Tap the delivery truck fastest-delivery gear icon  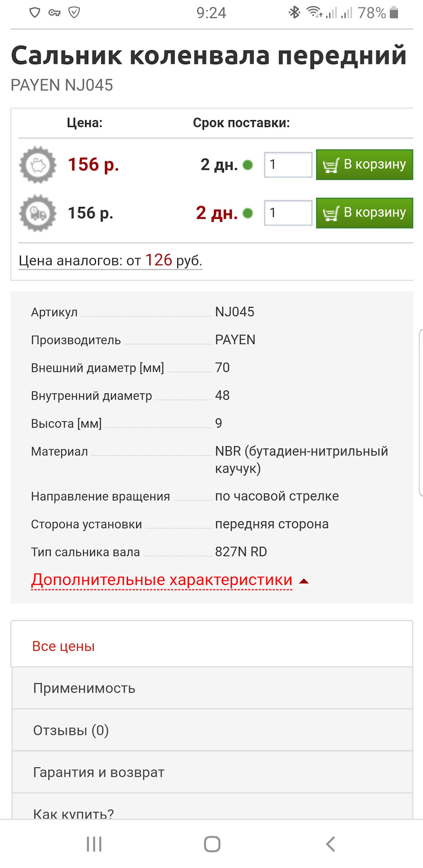(38, 213)
